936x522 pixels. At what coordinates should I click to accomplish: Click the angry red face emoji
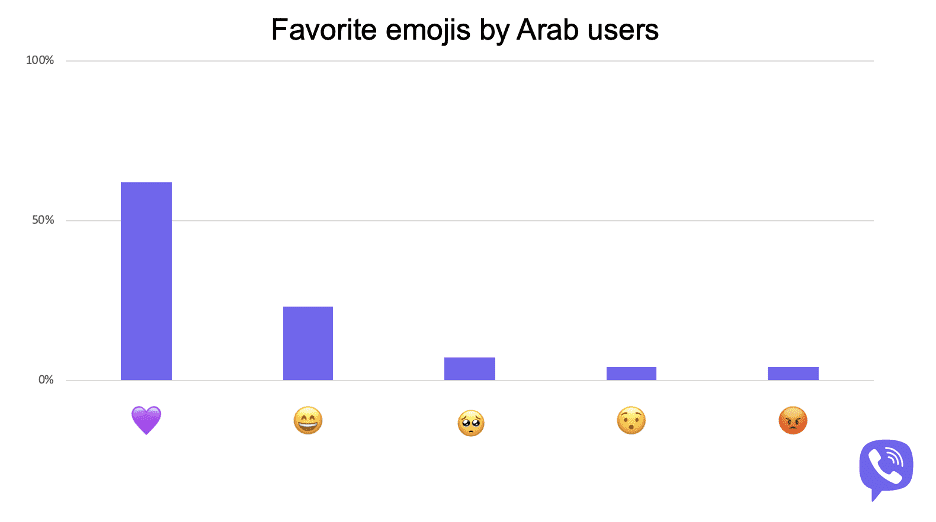793,420
